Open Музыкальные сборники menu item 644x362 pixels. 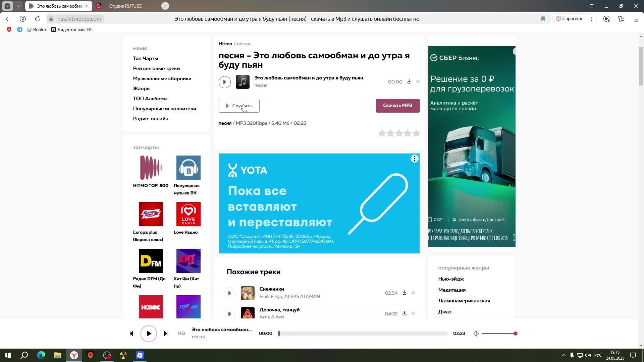(x=162, y=78)
